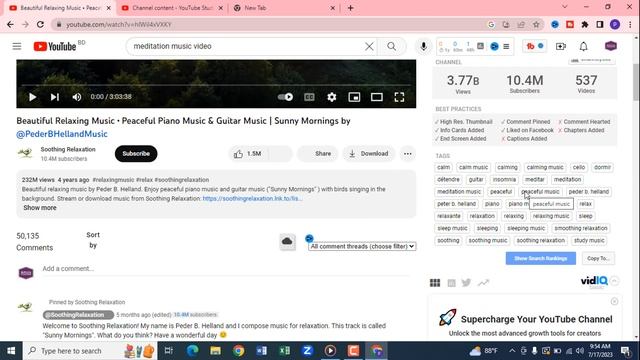Click the vidIQ trending graph icon
640x360 pixels.
(x=483, y=282)
